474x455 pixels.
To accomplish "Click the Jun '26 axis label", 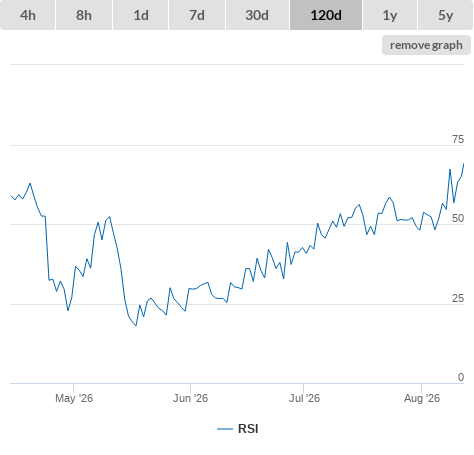I will tap(190, 398).
